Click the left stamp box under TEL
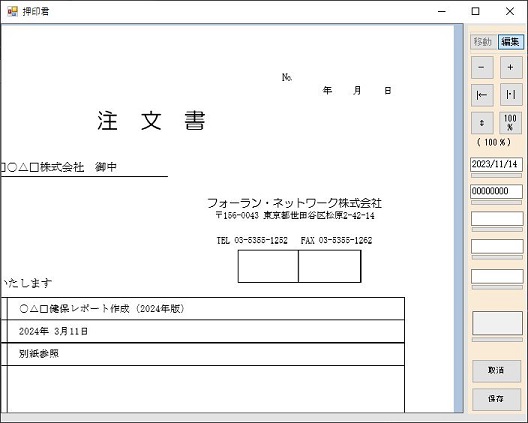This screenshot has width=528, height=423. coord(268,266)
